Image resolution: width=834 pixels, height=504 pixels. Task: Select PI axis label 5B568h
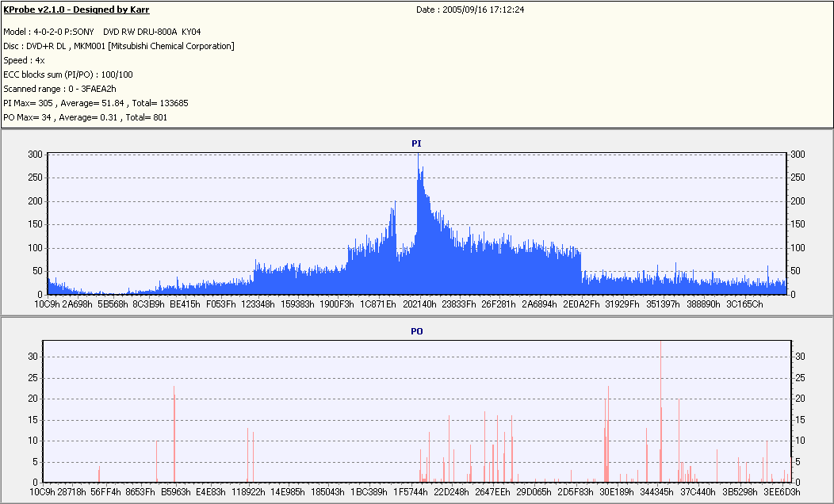pos(113,304)
